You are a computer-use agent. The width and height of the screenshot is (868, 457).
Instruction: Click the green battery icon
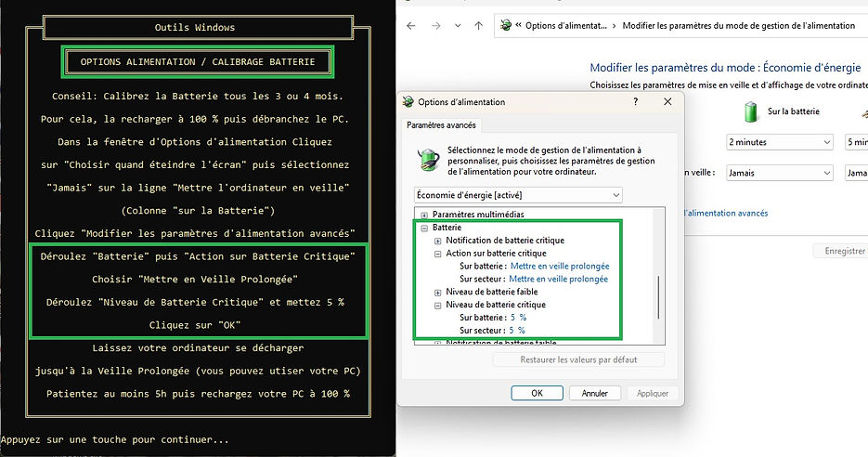[751, 111]
